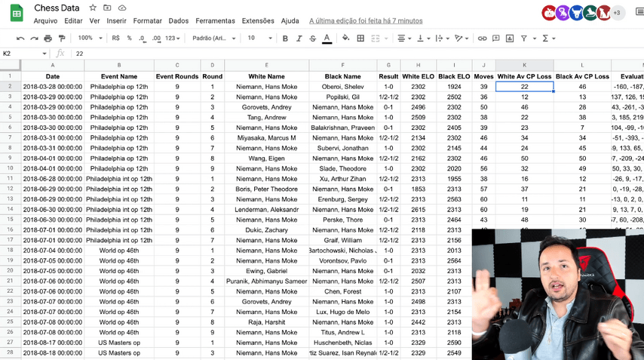The width and height of the screenshot is (644, 360).
Task: Select column K header
Action: click(x=525, y=65)
